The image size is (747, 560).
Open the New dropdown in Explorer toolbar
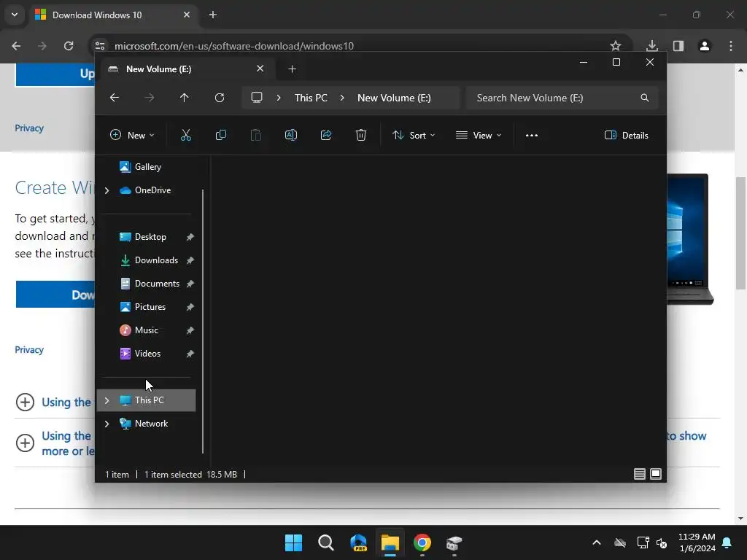[x=132, y=135]
